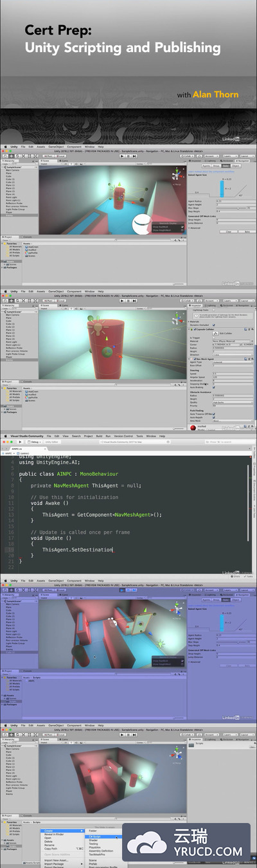Expand Import Package submenu in context menu

(x=63, y=864)
